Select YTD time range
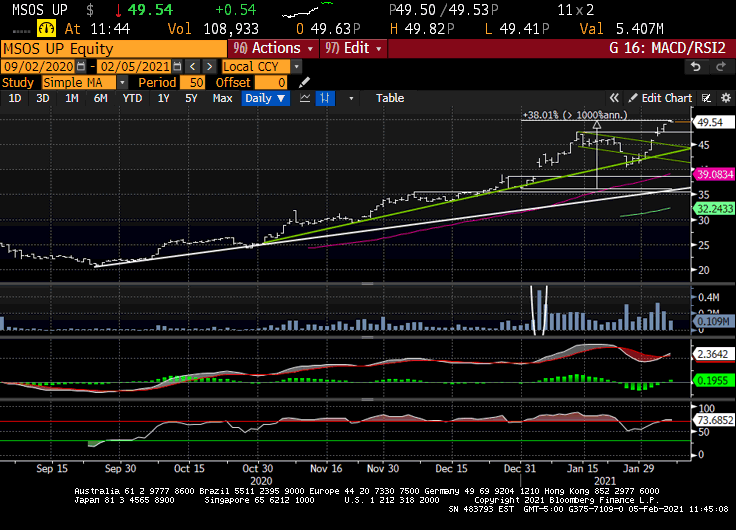The image size is (736, 530). click(x=132, y=98)
